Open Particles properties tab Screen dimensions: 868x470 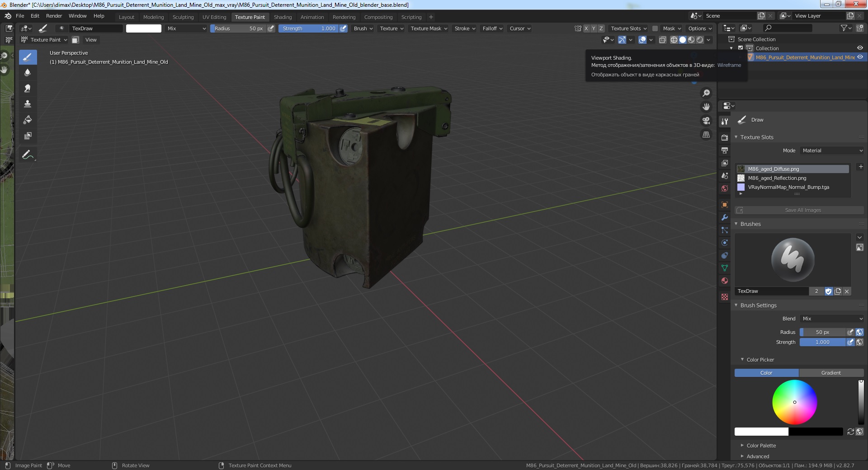pyautogui.click(x=725, y=230)
